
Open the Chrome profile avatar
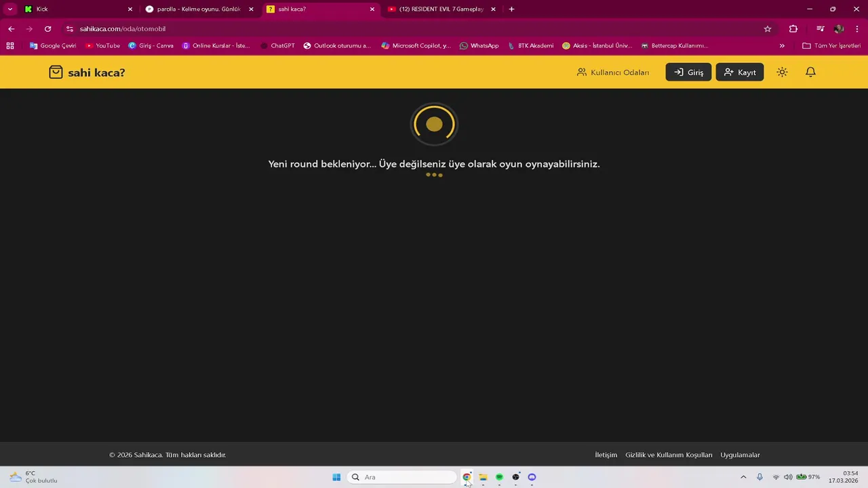pos(839,29)
